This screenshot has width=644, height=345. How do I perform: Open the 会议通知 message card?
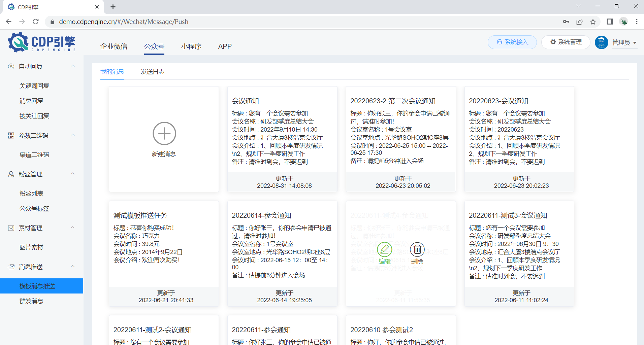pyautogui.click(x=282, y=139)
